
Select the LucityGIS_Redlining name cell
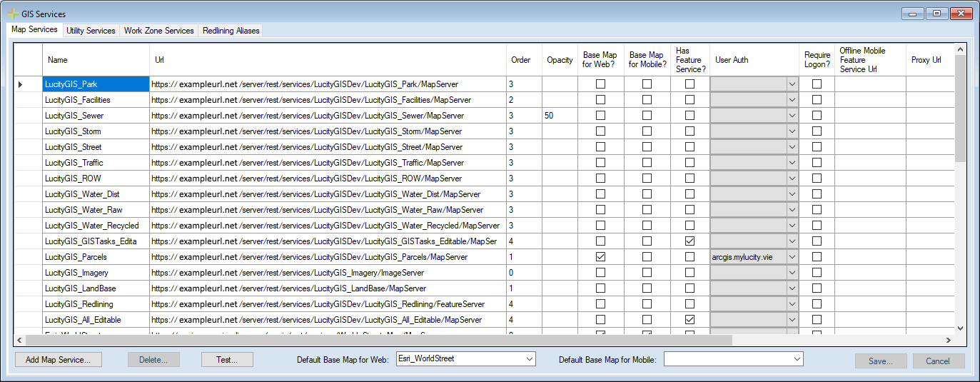(96, 304)
